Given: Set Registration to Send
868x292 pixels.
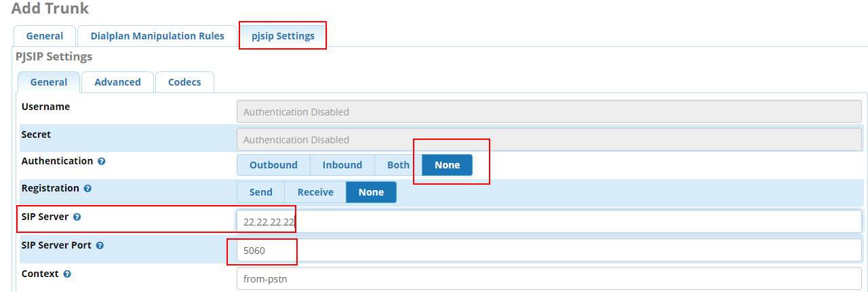Looking at the screenshot, I should (260, 192).
